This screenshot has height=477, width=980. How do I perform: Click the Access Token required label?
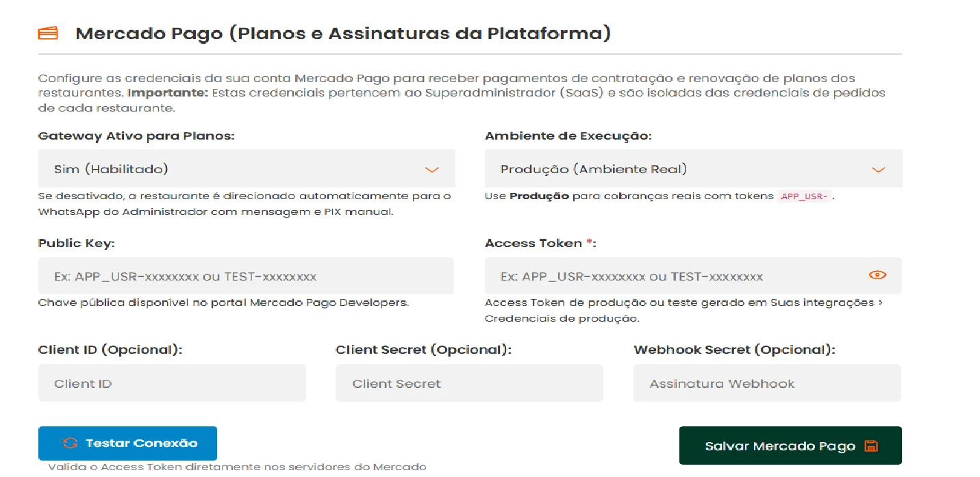[541, 243]
